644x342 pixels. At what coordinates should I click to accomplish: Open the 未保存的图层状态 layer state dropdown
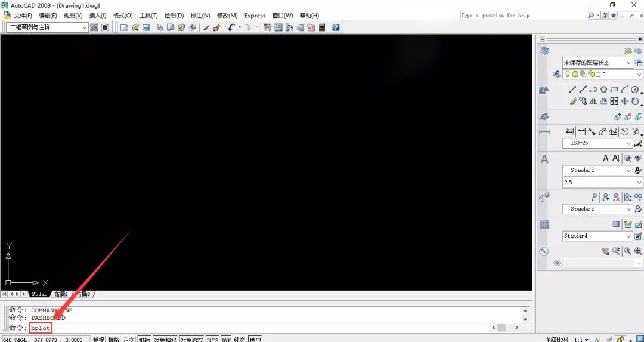pos(597,63)
